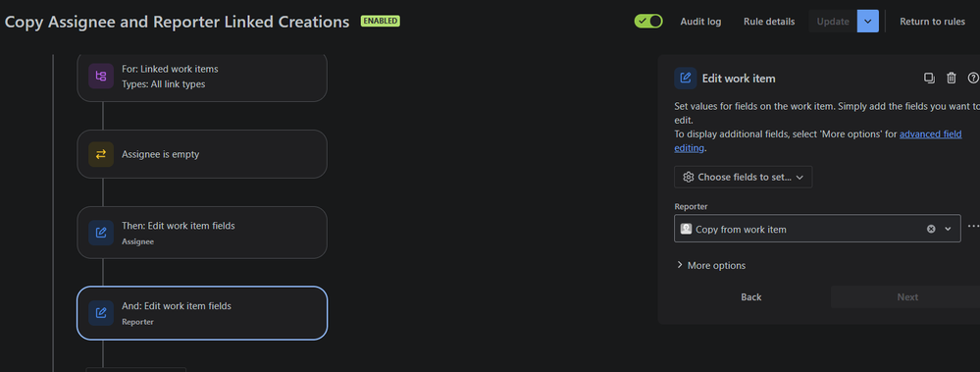Viewport: 980px width, 372px height.
Task: Select the For: Linked work items branch
Action: [x=202, y=77]
